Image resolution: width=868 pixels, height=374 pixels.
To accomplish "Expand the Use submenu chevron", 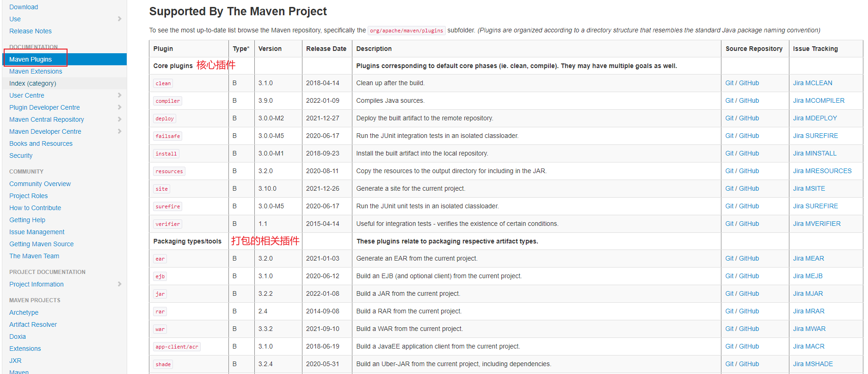I will pos(119,19).
